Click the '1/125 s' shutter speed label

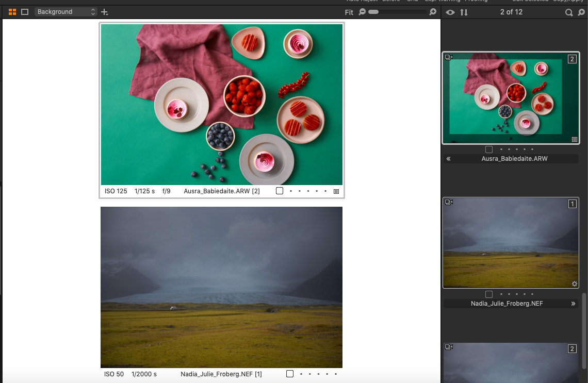point(145,191)
